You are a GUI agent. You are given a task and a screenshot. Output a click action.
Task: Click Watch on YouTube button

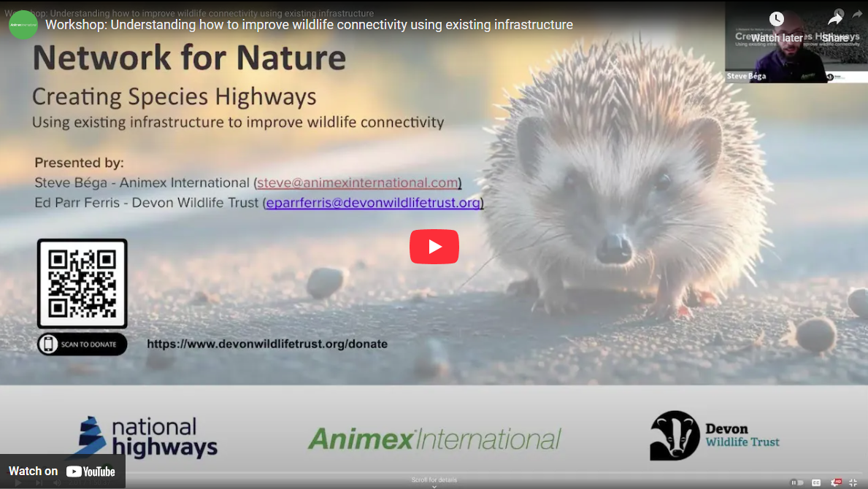click(63, 471)
